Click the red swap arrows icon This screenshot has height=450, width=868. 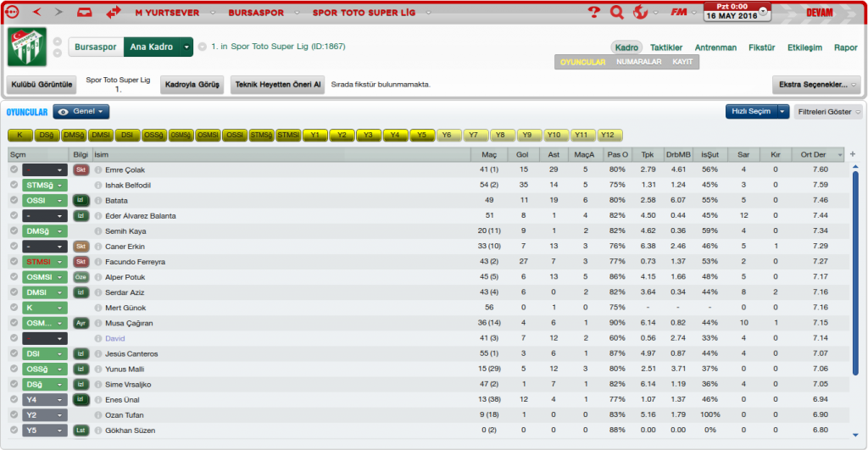pos(114,12)
